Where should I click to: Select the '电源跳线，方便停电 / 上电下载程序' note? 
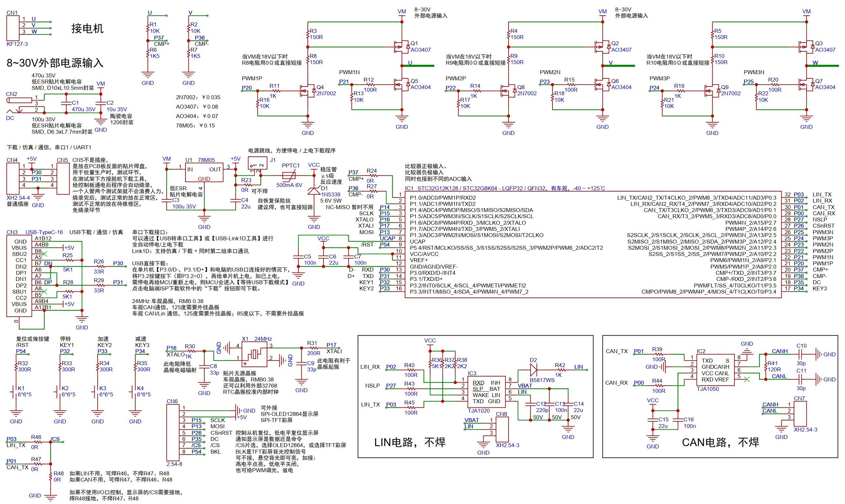(x=292, y=151)
